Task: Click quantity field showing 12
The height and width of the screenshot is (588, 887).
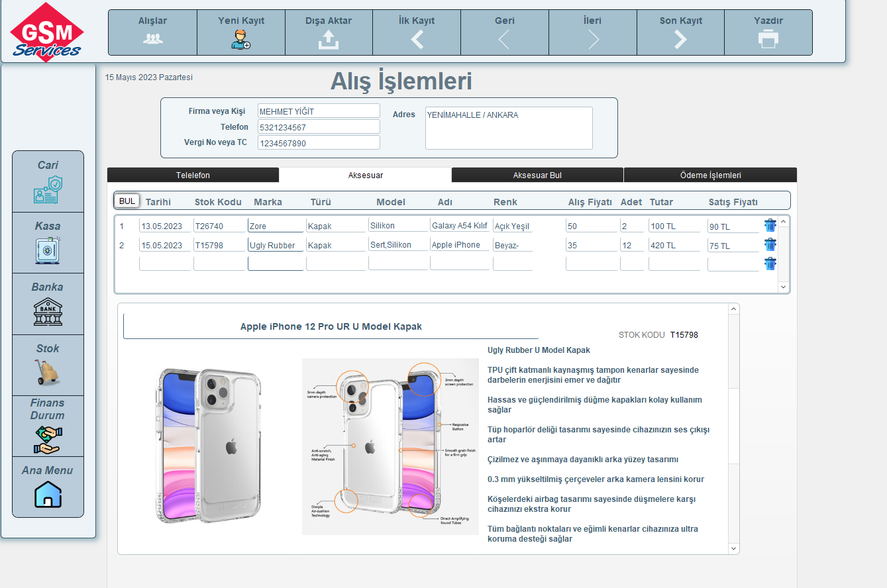Action: click(632, 245)
